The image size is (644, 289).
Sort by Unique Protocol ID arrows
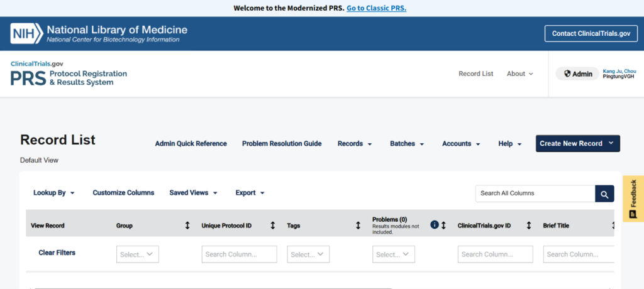273,226
